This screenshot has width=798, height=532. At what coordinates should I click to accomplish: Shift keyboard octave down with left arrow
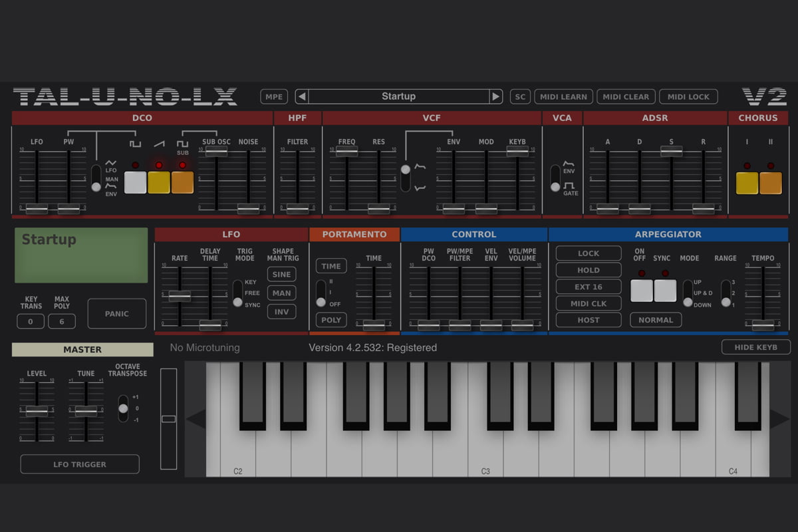click(196, 419)
